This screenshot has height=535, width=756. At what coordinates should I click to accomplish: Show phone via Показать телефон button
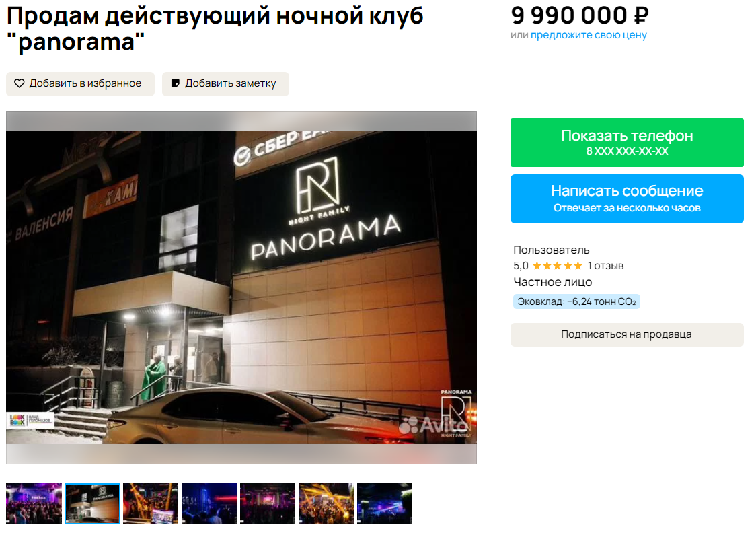[627, 143]
